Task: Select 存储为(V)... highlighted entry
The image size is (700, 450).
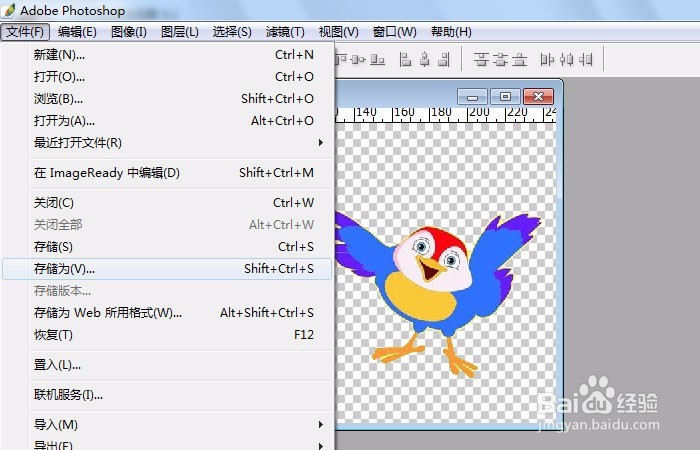Action: (x=167, y=269)
